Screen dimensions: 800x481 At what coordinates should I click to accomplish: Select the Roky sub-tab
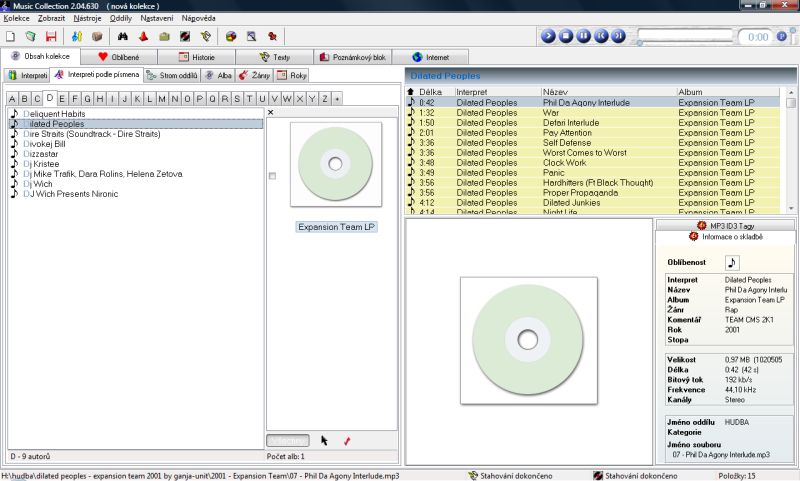(x=292, y=75)
